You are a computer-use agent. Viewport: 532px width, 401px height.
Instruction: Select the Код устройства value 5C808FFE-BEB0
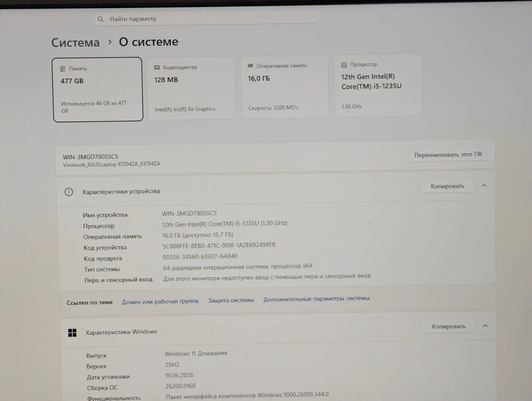click(x=219, y=245)
